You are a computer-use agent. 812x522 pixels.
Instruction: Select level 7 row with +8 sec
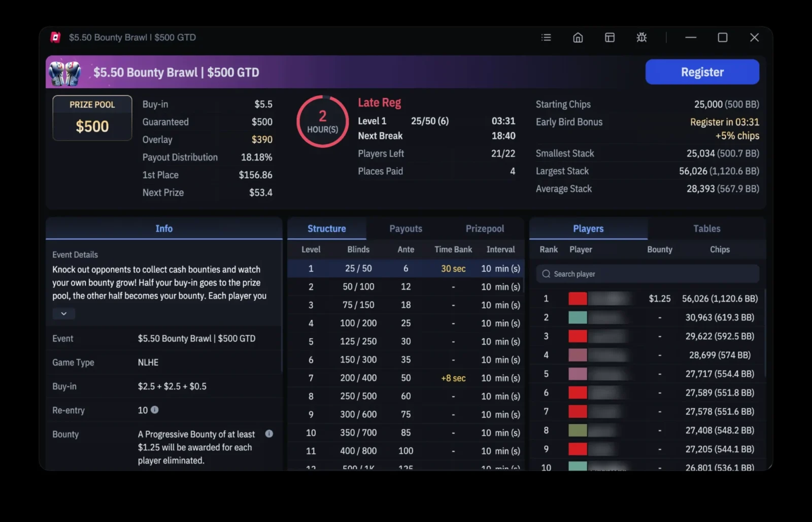coord(405,378)
